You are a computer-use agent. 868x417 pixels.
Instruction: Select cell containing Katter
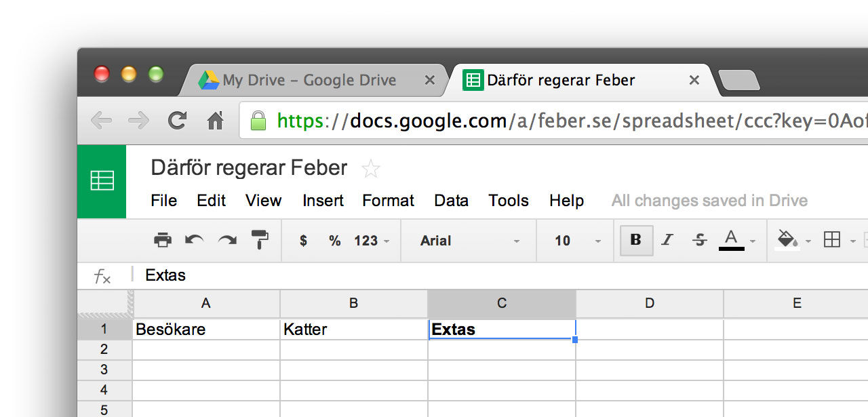354,330
